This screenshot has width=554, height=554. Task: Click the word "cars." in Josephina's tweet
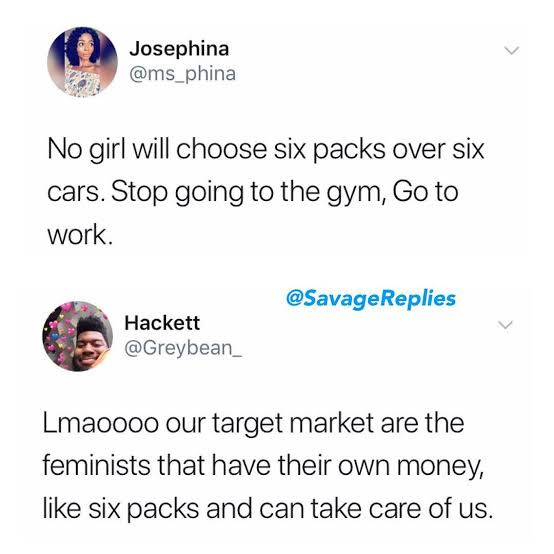click(76, 193)
